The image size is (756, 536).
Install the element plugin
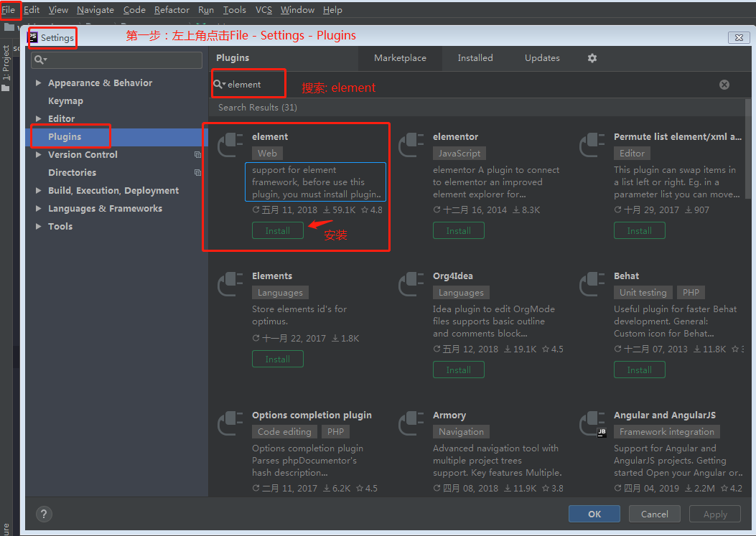(278, 231)
